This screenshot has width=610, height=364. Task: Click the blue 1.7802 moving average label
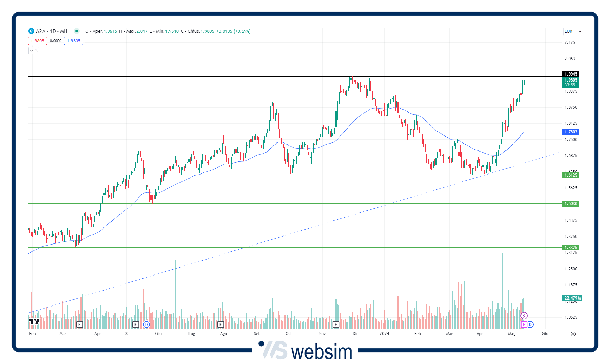(571, 132)
